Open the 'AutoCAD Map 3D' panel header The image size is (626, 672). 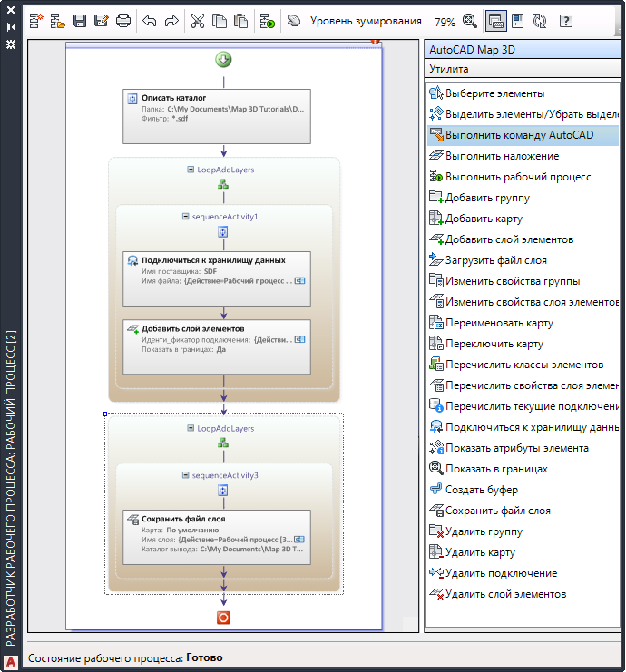(523, 50)
